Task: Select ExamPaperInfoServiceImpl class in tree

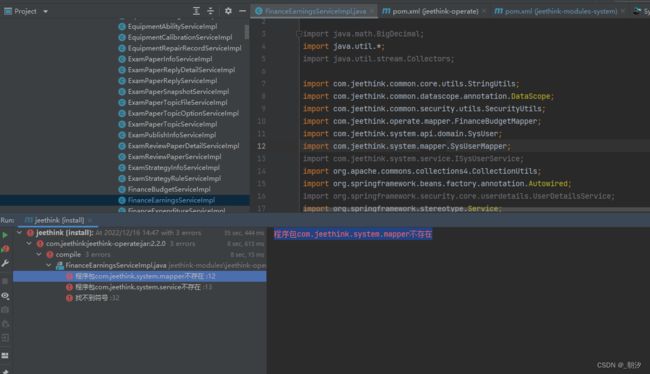Action: 170,59
